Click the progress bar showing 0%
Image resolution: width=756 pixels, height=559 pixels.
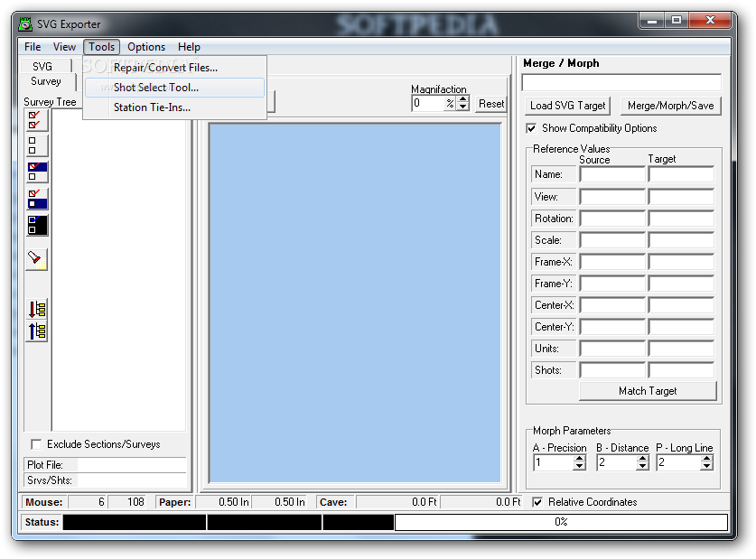pyautogui.click(x=561, y=522)
